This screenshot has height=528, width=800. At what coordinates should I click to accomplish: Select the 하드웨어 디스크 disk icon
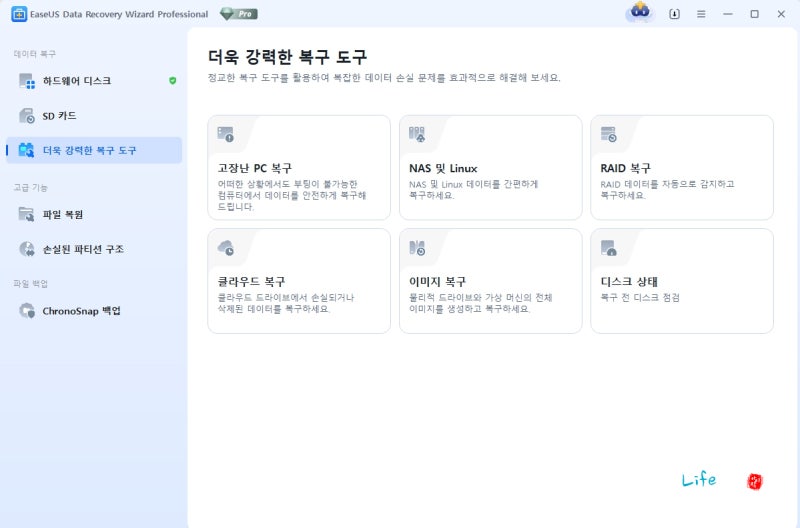27,81
